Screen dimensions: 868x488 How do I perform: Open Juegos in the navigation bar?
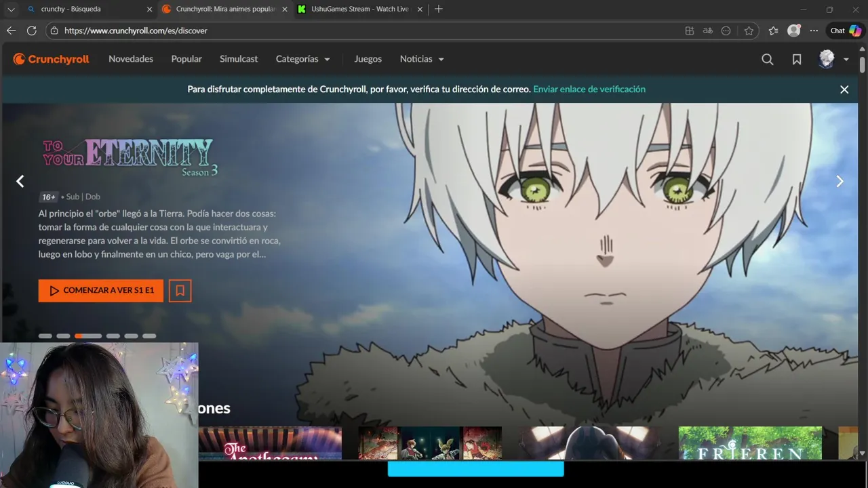[x=368, y=59]
